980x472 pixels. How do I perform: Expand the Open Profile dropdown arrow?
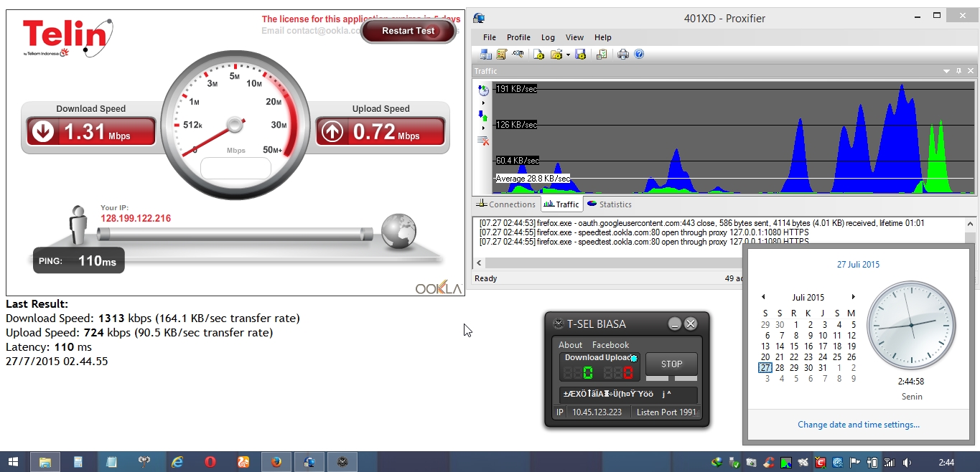pos(568,55)
